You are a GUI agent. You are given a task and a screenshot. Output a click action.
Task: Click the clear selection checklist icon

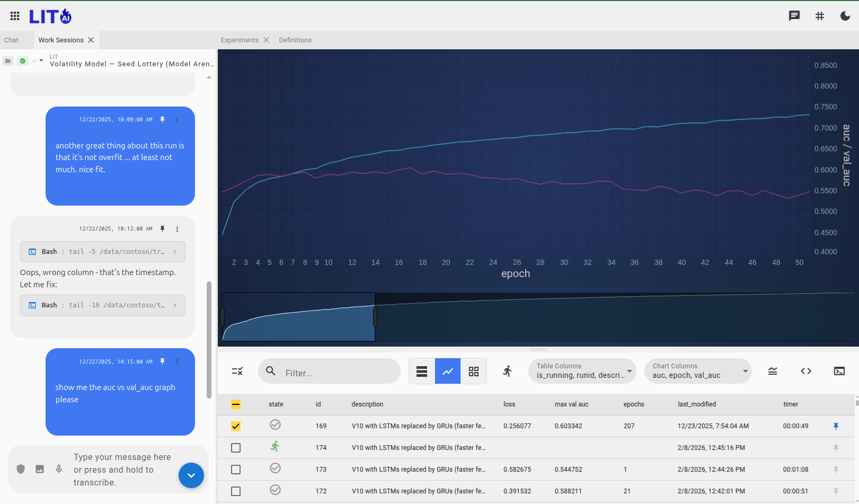point(237,371)
